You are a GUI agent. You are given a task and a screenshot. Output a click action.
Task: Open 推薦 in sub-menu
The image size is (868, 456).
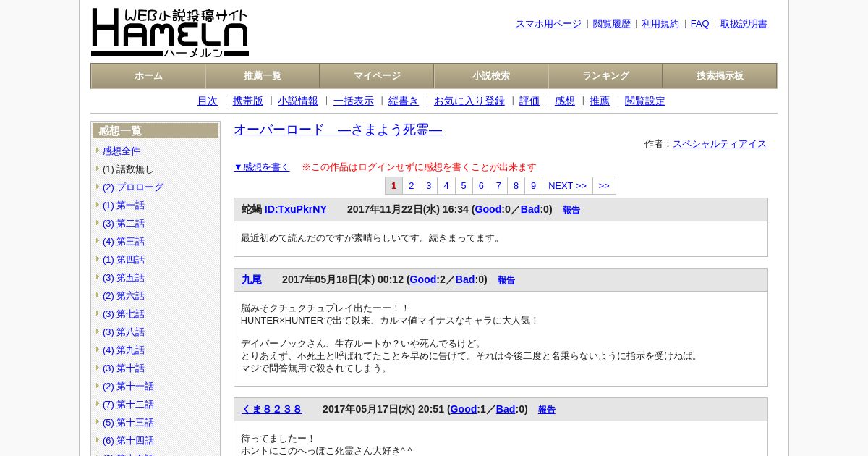point(600,101)
